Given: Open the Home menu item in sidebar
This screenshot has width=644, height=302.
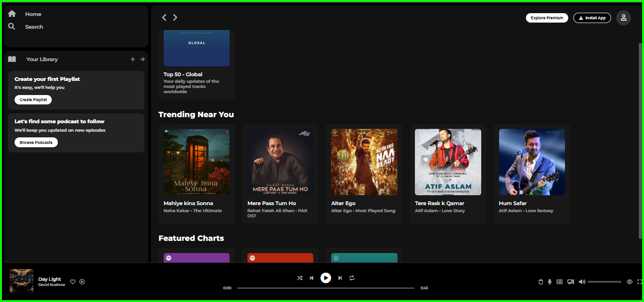Looking at the screenshot, I should pos(33,14).
